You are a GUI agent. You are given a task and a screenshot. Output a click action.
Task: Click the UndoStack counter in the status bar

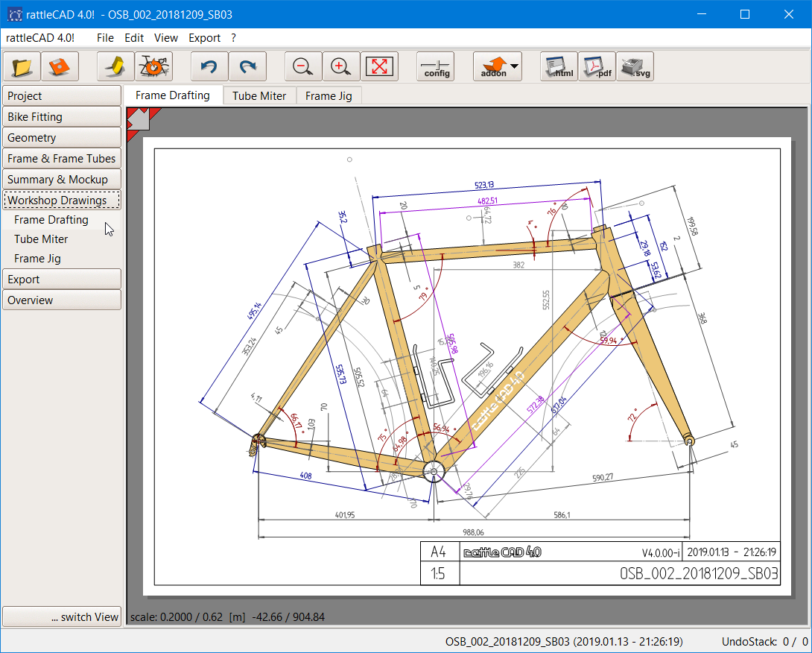tap(765, 642)
